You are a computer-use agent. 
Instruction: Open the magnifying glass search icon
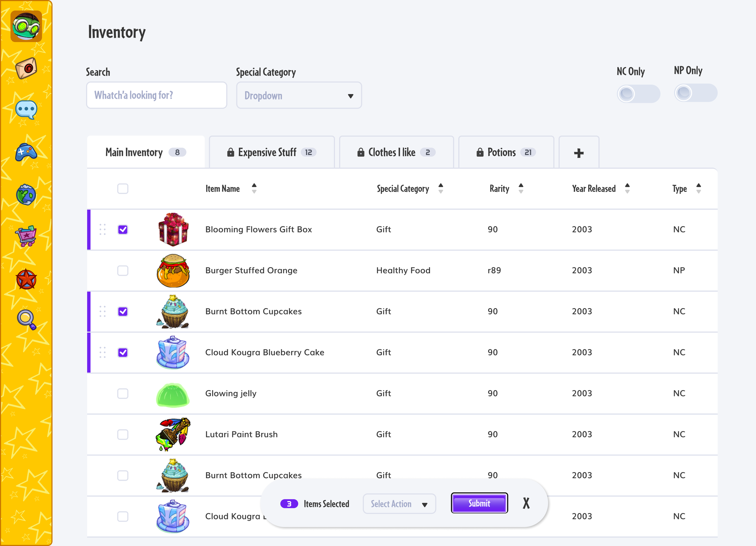click(26, 320)
